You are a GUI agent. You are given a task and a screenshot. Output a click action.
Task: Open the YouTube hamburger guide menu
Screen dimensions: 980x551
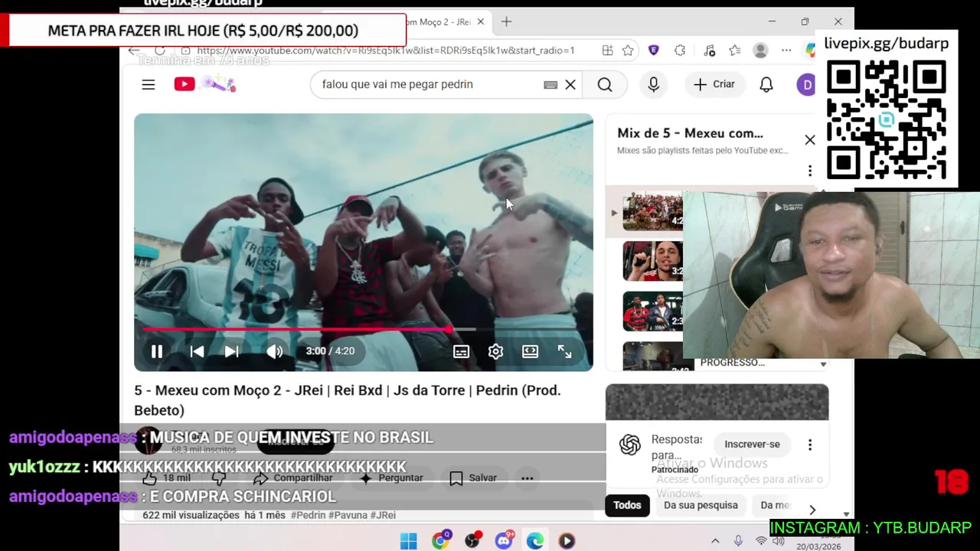tap(149, 85)
